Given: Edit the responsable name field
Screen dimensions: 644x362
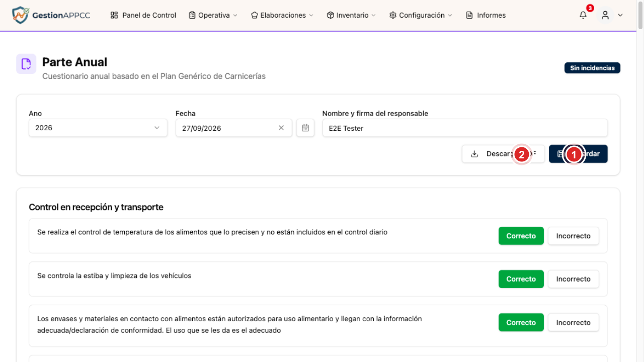Looking at the screenshot, I should 465,128.
